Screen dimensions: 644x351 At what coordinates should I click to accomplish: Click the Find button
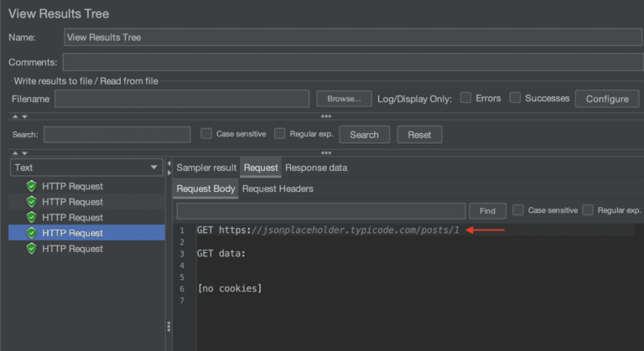(x=487, y=211)
